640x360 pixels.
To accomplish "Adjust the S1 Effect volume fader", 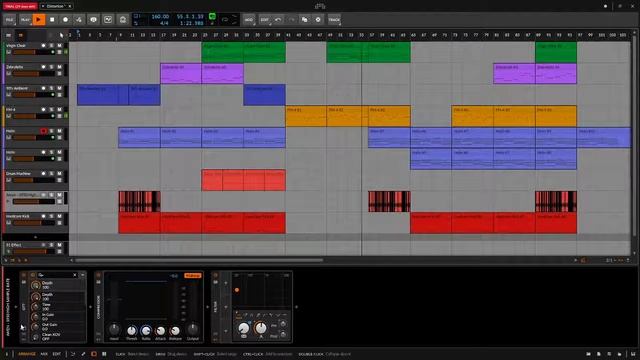I will (33, 251).
